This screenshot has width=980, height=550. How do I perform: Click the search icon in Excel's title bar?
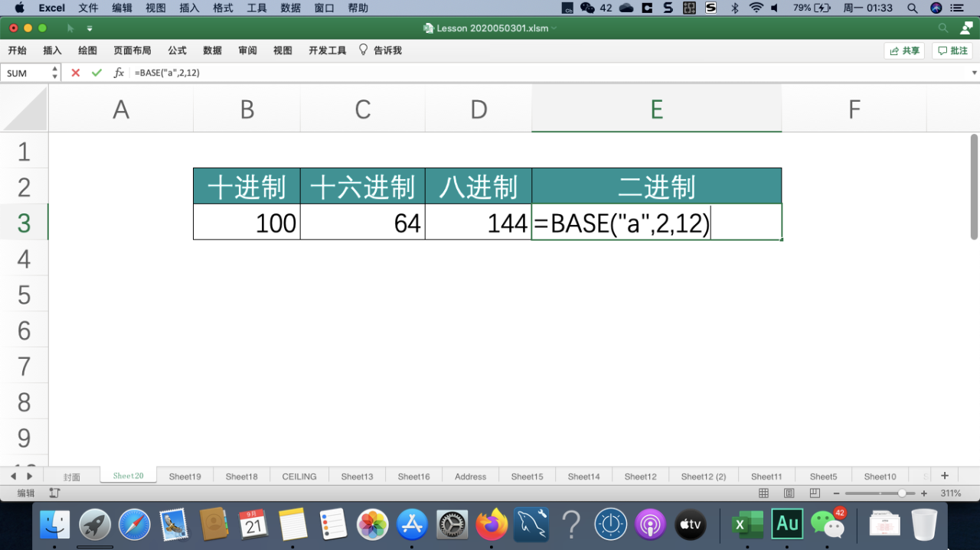(x=943, y=28)
